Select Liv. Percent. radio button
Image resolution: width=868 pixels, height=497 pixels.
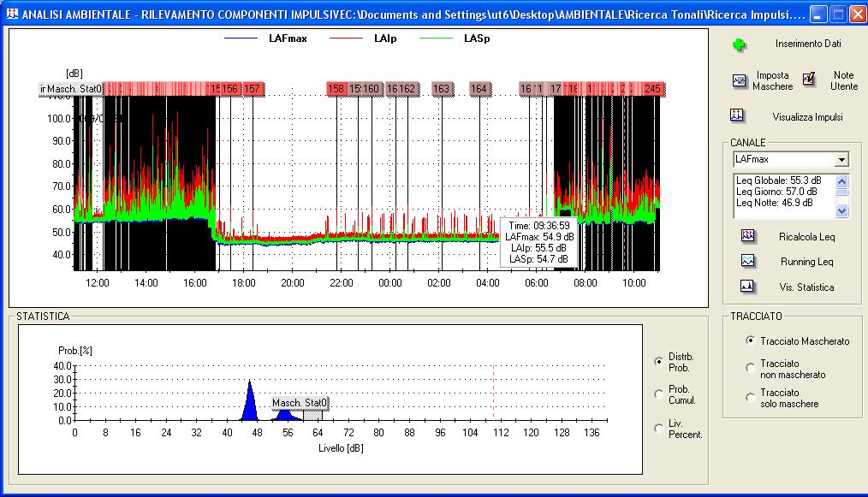[x=659, y=429]
